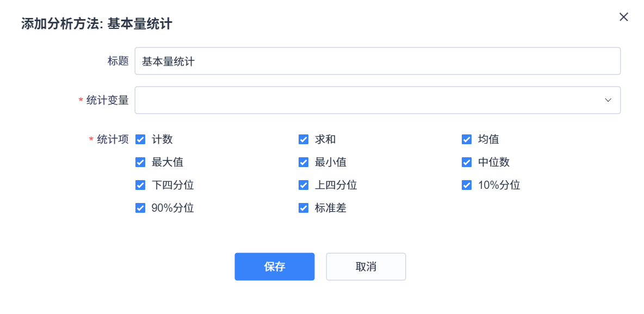Select the 中位数 label text
Image resolution: width=644 pixels, height=314 pixels.
(x=494, y=162)
